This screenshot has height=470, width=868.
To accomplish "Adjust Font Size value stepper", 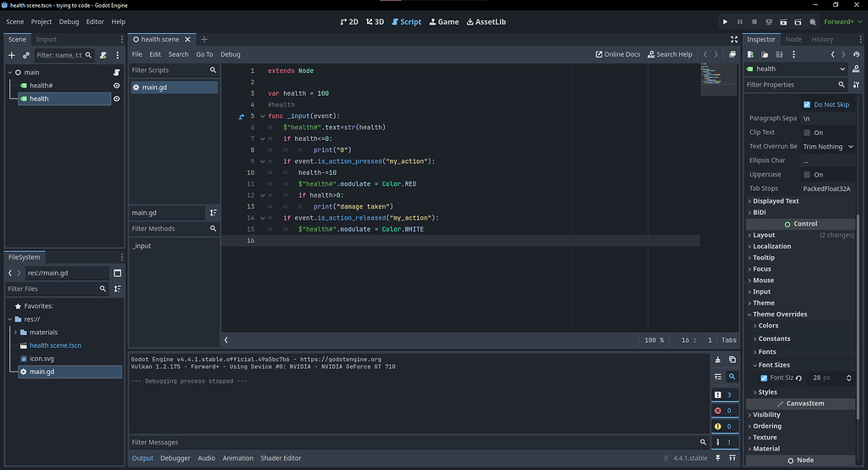I will point(849,378).
